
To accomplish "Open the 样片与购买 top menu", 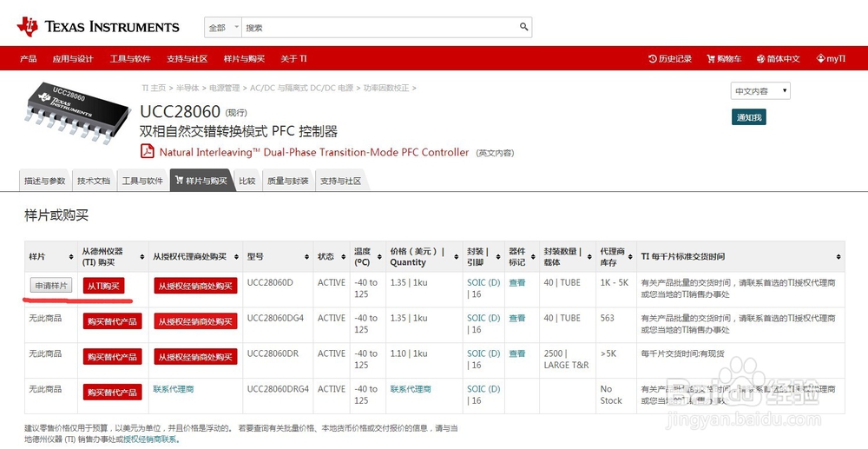I will (244, 59).
